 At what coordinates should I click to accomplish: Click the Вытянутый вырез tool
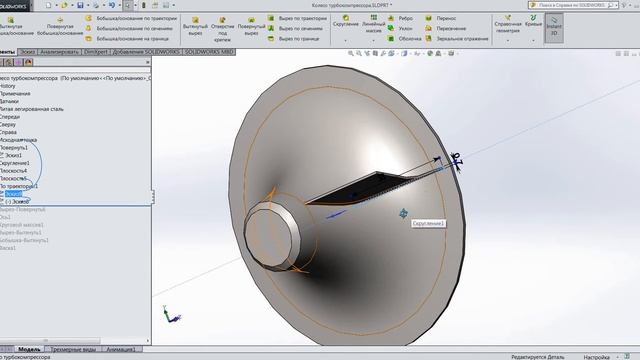196,26
